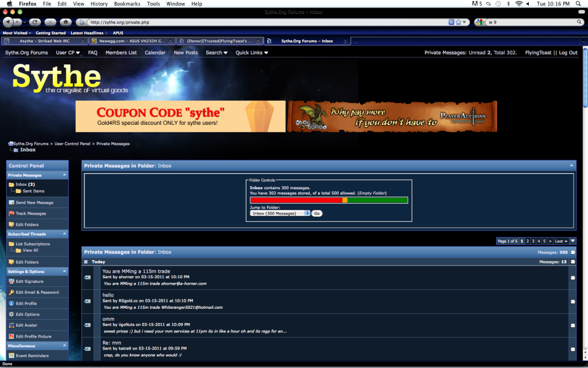Viewport: 588px width, 368px height.
Task: Click orange segment of storage bar
Action: tap(345, 200)
